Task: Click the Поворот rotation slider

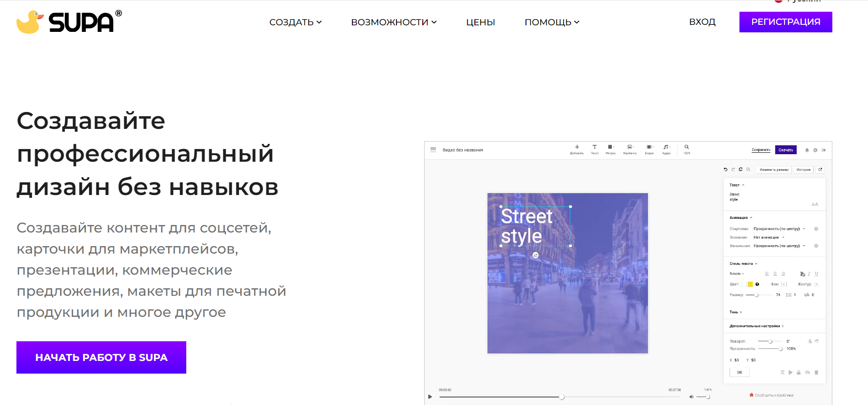Action: coord(770,341)
